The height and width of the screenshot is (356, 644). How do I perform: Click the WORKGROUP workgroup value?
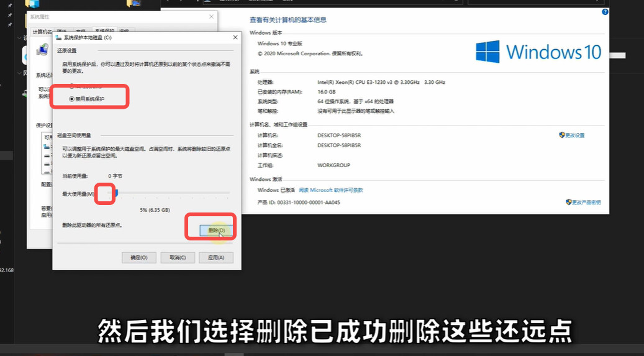pyautogui.click(x=334, y=165)
